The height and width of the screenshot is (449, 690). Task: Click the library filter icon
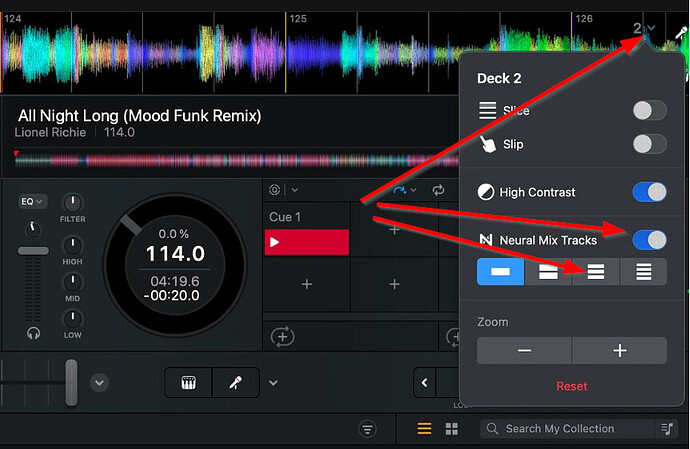coord(368,429)
